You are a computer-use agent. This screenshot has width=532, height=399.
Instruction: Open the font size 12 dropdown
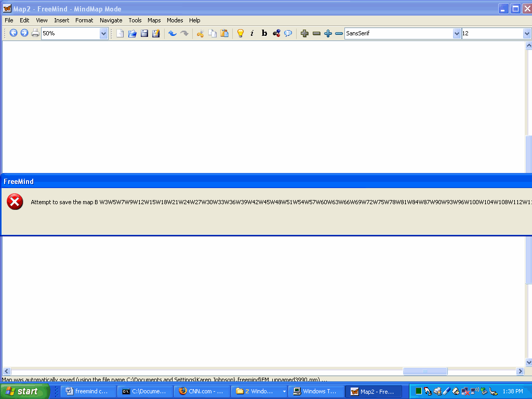[527, 33]
